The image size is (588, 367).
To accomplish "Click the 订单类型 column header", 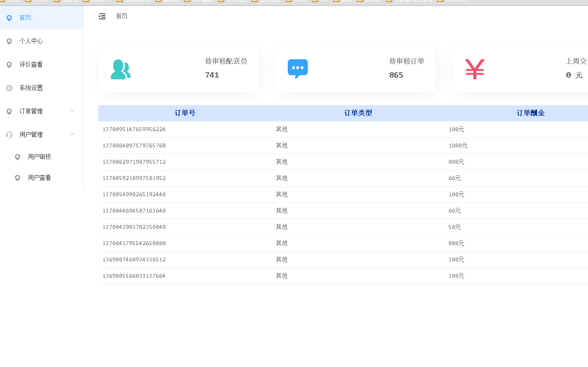I will (358, 113).
